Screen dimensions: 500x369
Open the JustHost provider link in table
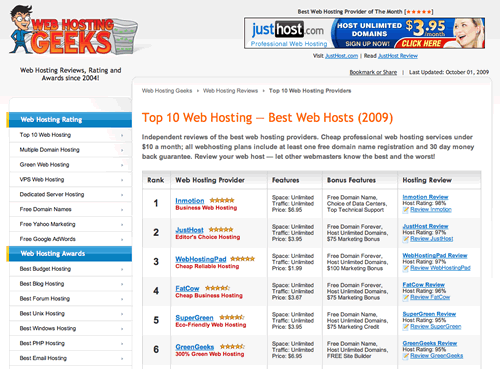tap(189, 230)
